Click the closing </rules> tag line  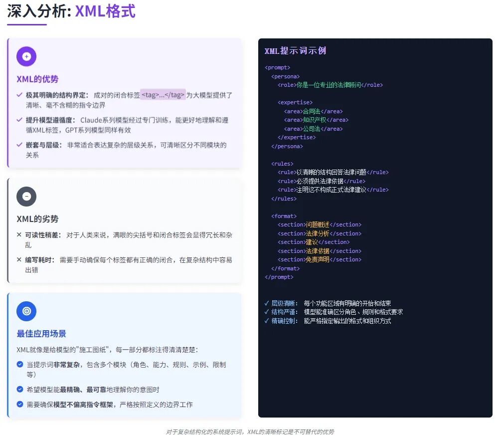[x=284, y=199]
